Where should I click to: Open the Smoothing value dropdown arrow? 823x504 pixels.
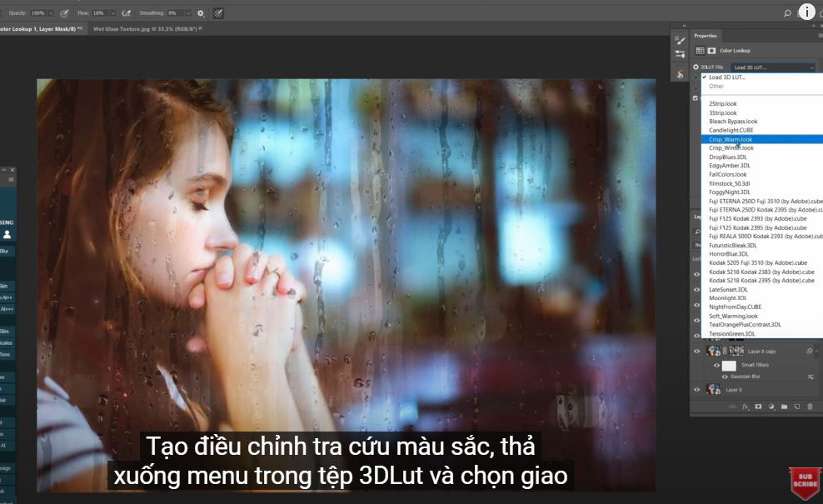pyautogui.click(x=188, y=13)
